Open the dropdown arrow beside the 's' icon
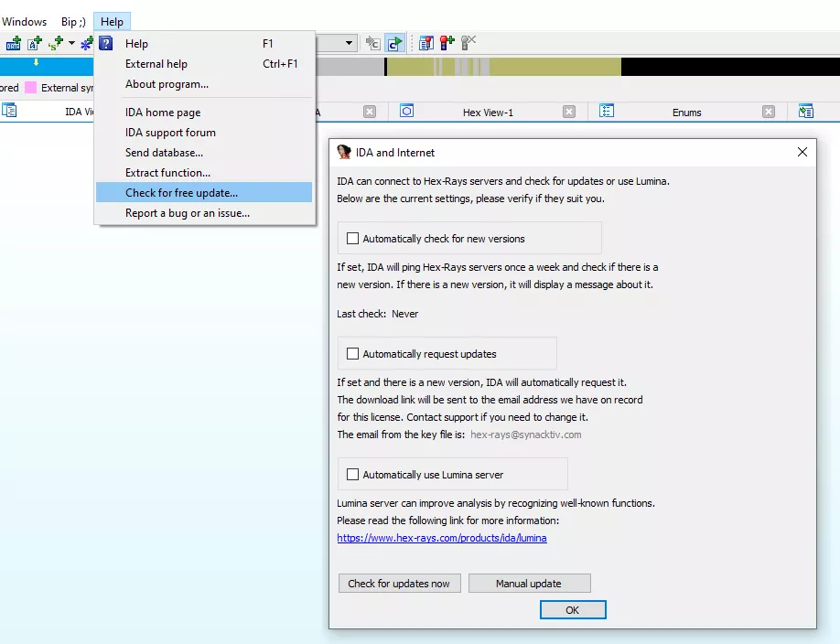The image size is (840, 644). [71, 43]
